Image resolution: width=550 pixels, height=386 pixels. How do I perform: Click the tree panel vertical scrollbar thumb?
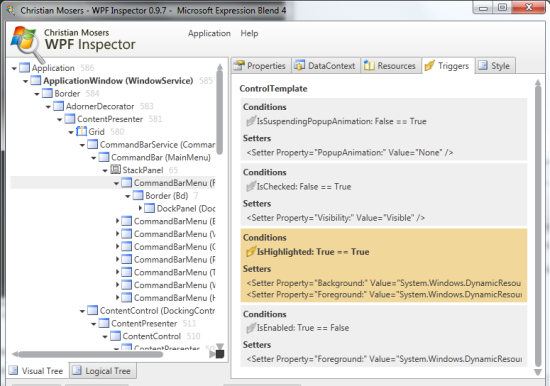[220, 112]
